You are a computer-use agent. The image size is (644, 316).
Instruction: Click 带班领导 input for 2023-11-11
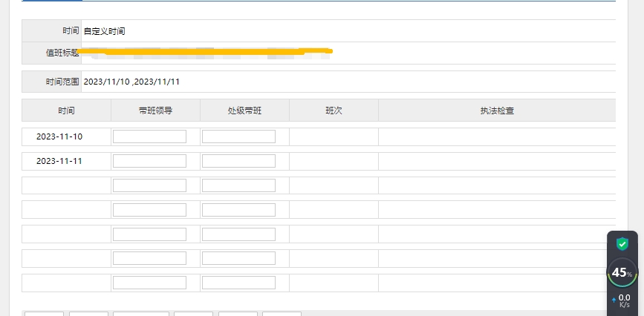149,161
